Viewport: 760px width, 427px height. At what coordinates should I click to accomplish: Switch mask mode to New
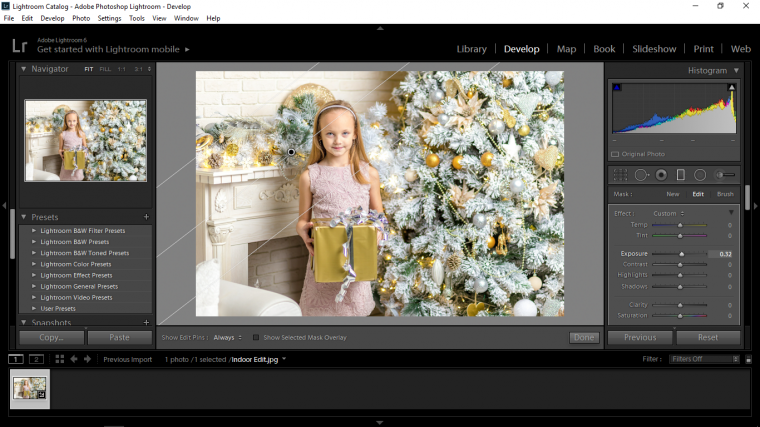coord(673,194)
